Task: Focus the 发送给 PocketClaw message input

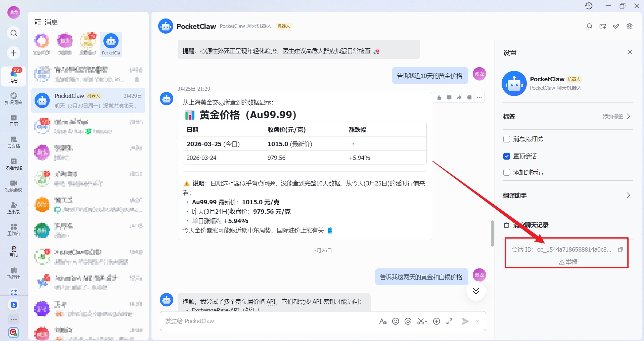Action: 269,321
